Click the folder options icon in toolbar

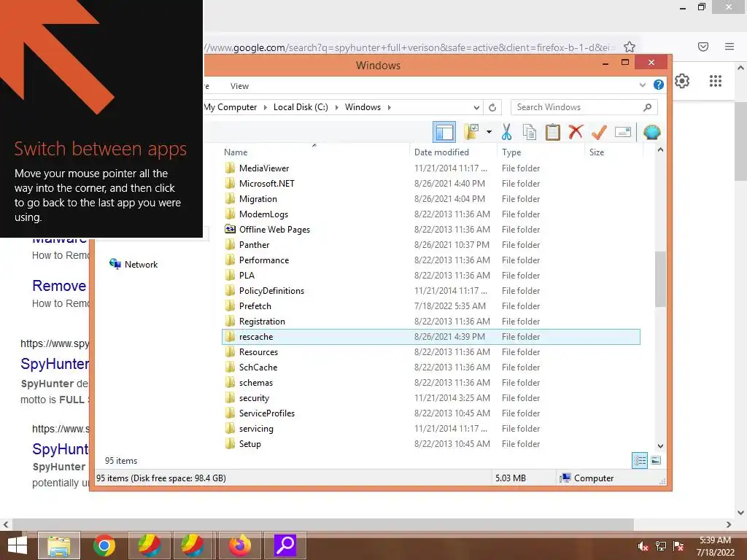click(x=471, y=132)
